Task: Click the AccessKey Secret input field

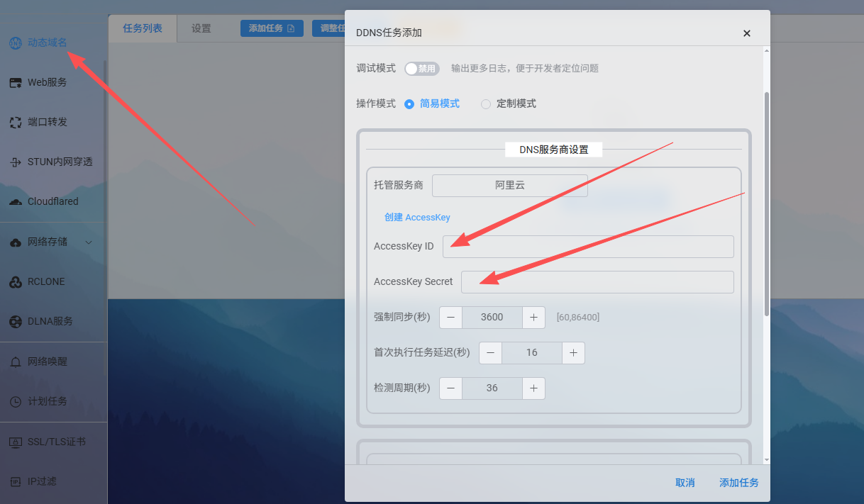Action: 597,282
